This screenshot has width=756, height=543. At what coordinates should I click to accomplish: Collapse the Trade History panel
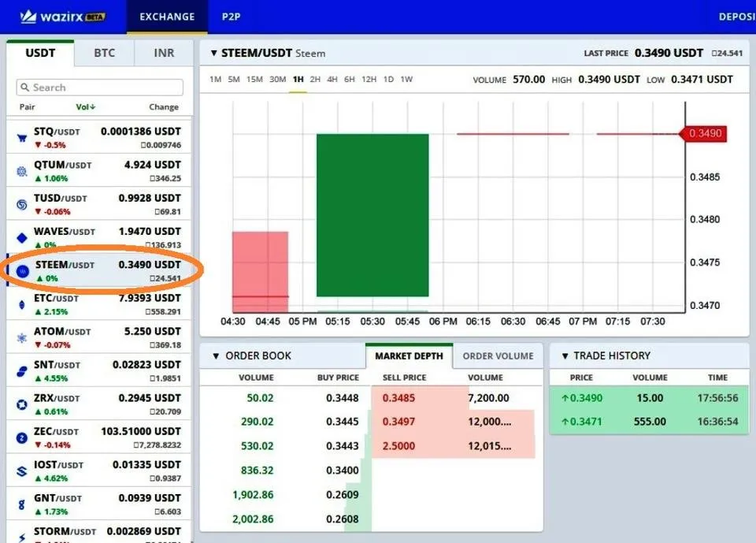pos(565,356)
